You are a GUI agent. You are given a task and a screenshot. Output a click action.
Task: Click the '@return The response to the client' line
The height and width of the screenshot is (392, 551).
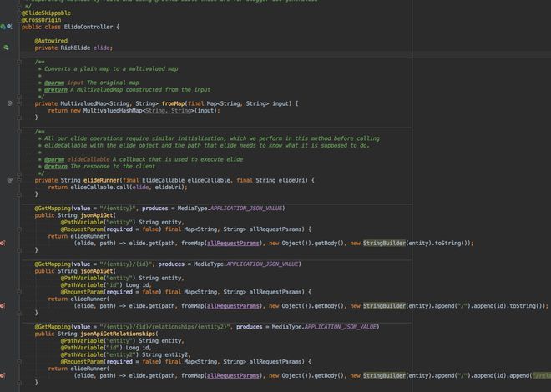click(x=100, y=166)
